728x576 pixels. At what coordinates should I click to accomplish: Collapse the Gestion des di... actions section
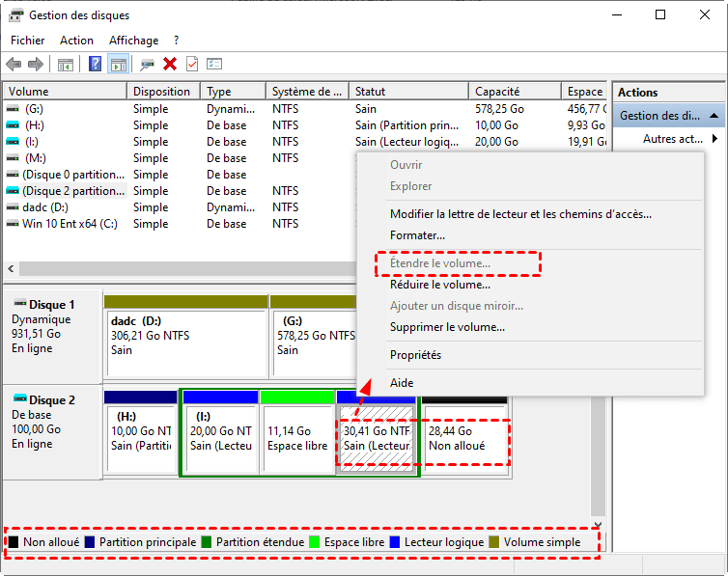[714, 116]
